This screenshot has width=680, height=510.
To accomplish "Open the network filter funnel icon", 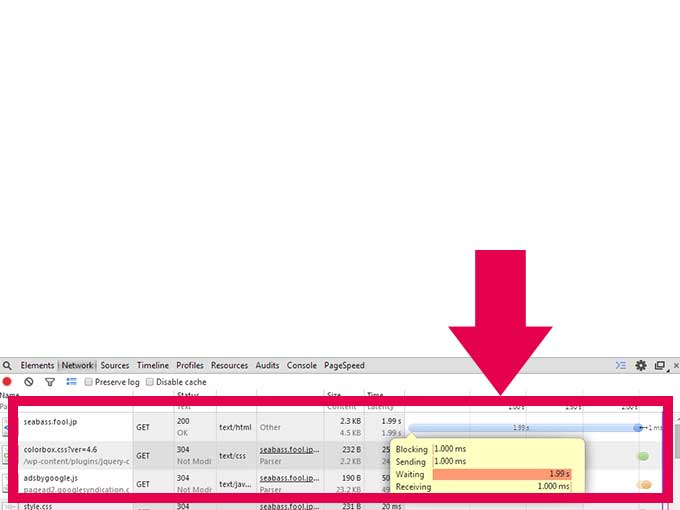I will pos(50,382).
